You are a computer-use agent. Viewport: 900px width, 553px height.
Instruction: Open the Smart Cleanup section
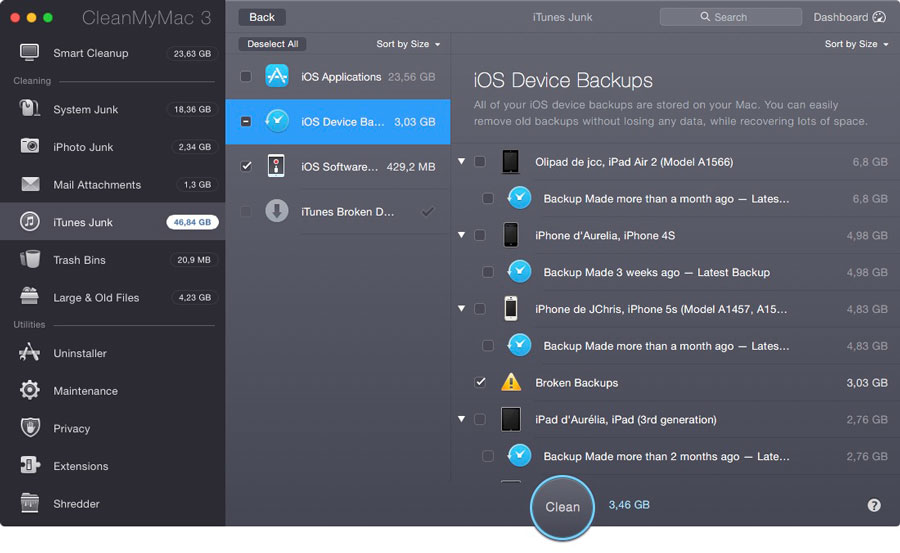[x=112, y=53]
